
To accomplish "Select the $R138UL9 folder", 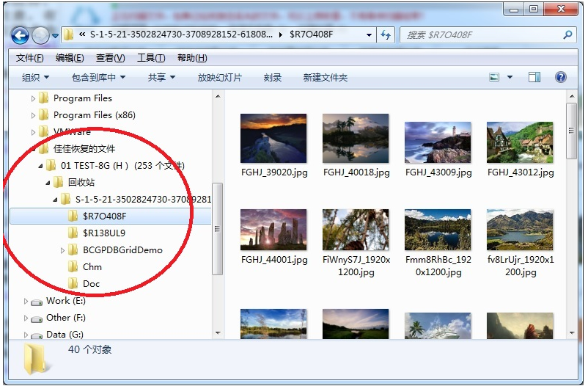I will point(97,233).
